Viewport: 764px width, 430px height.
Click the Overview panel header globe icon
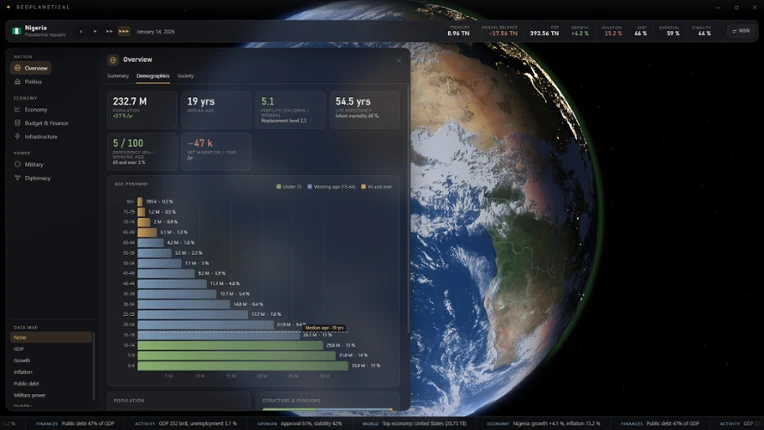pos(113,60)
